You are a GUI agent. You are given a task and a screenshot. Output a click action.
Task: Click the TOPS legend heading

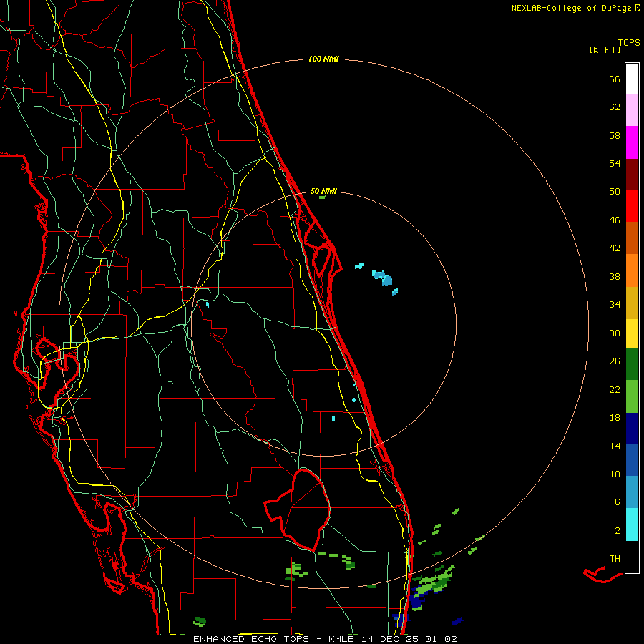[x=629, y=42]
